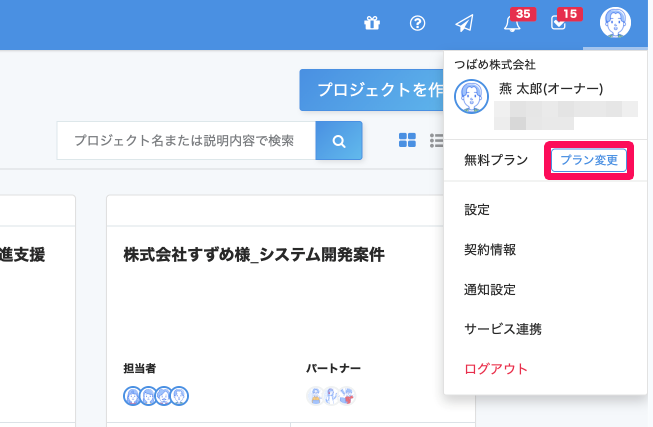Open 契約情報 menu entry
This screenshot has height=427, width=653.
click(490, 250)
